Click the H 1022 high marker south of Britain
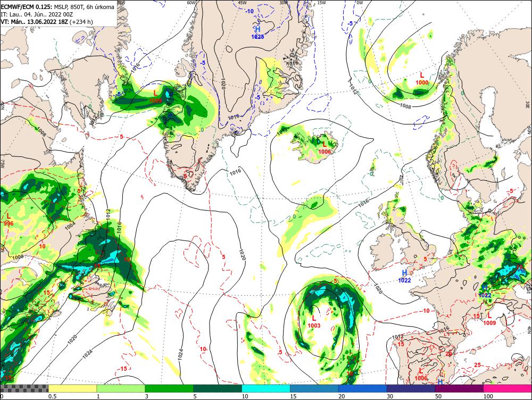 [x=404, y=276]
